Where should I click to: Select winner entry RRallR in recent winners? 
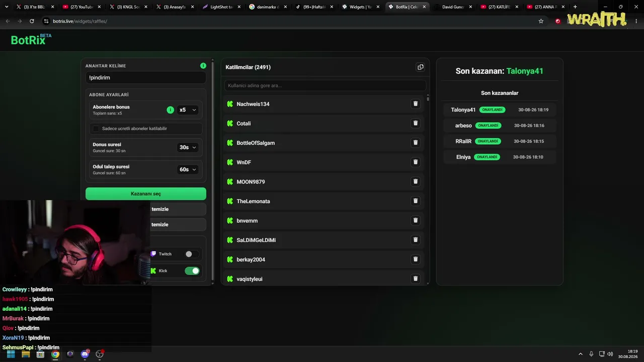pyautogui.click(x=500, y=141)
